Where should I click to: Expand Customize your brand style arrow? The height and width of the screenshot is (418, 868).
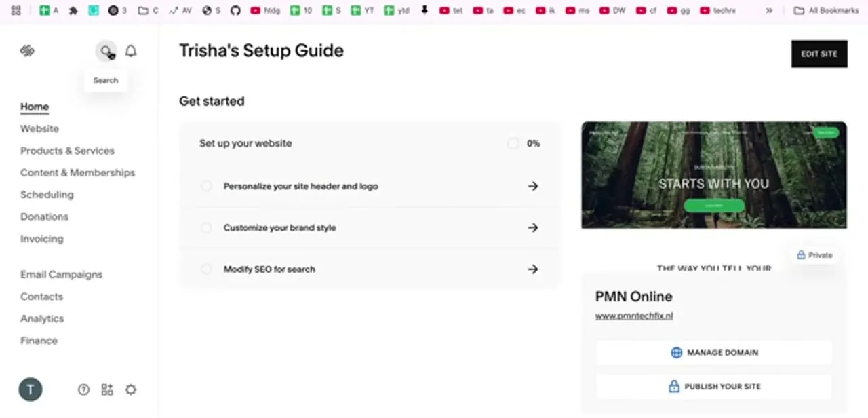coord(533,227)
